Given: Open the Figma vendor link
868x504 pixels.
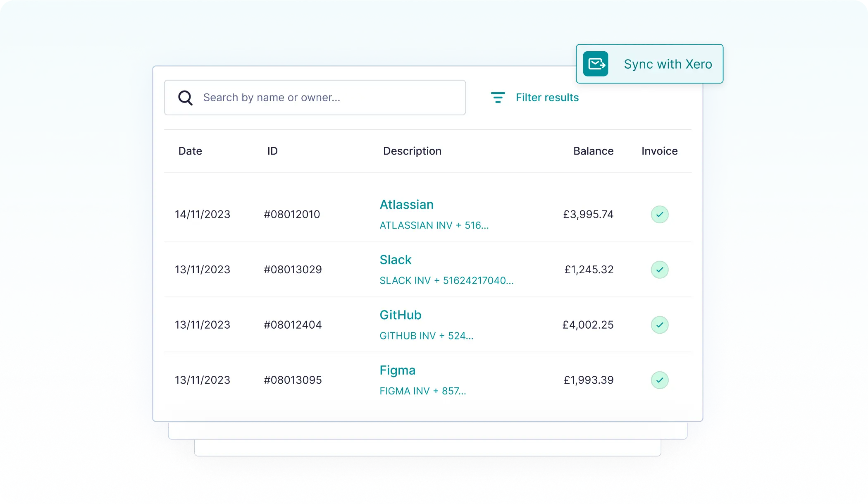Looking at the screenshot, I should 397,370.
